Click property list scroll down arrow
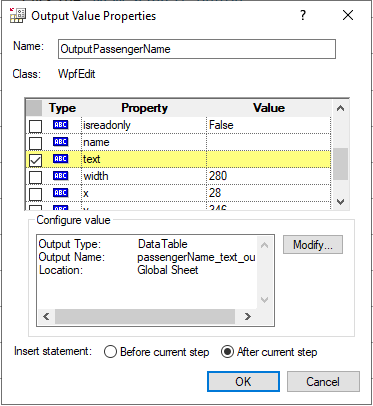The image size is (373, 406). tap(340, 202)
